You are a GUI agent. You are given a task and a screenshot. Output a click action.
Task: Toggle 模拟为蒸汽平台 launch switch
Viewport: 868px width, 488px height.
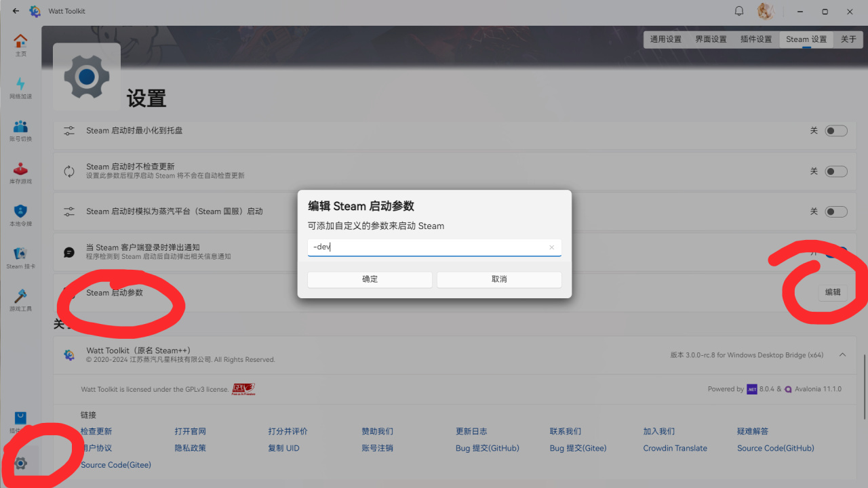coord(836,211)
